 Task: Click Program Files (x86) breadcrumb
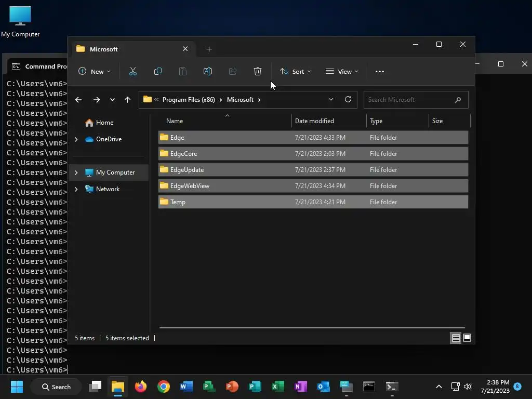point(189,100)
